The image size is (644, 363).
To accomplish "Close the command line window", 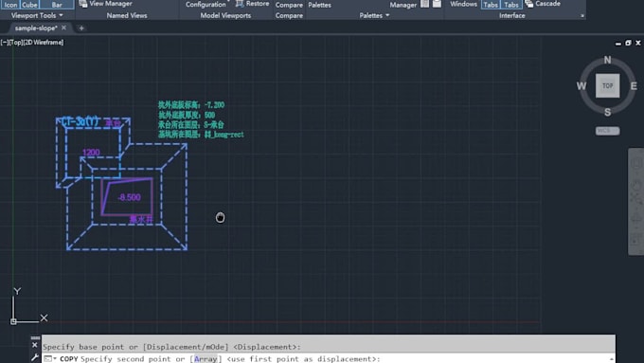I will tap(34, 345).
